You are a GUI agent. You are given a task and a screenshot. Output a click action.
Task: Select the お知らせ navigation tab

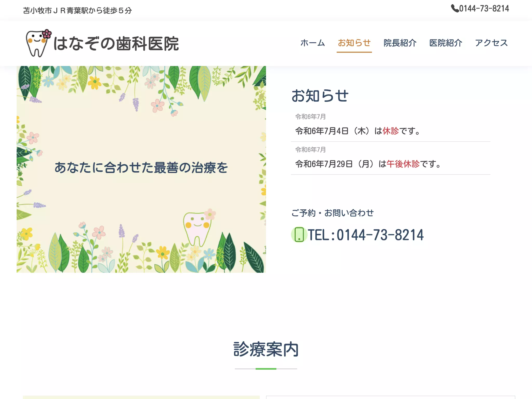(x=354, y=43)
